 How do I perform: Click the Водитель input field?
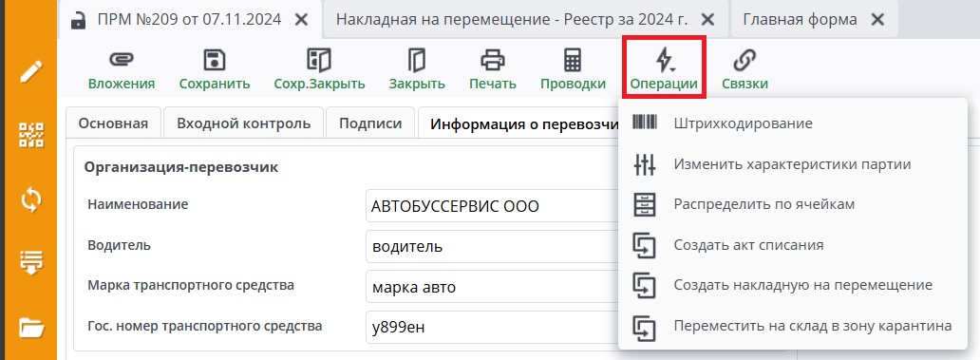pos(492,246)
